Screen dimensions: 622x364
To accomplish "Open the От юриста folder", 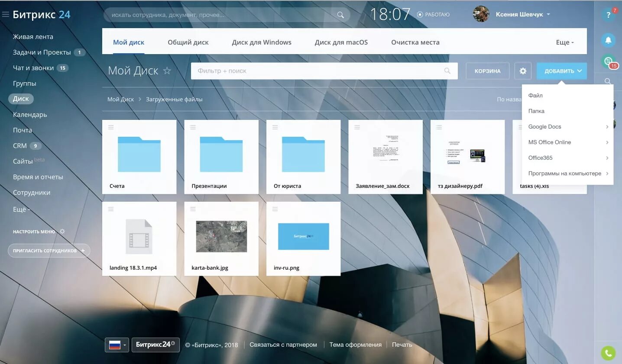I will pyautogui.click(x=303, y=157).
